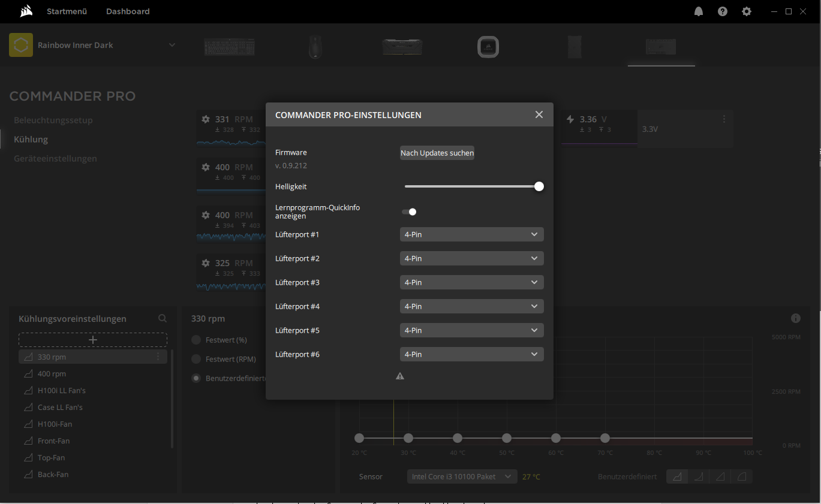Click the 400 RPM tile with 394 minimum
This screenshot has height=504, width=821.
click(x=231, y=224)
